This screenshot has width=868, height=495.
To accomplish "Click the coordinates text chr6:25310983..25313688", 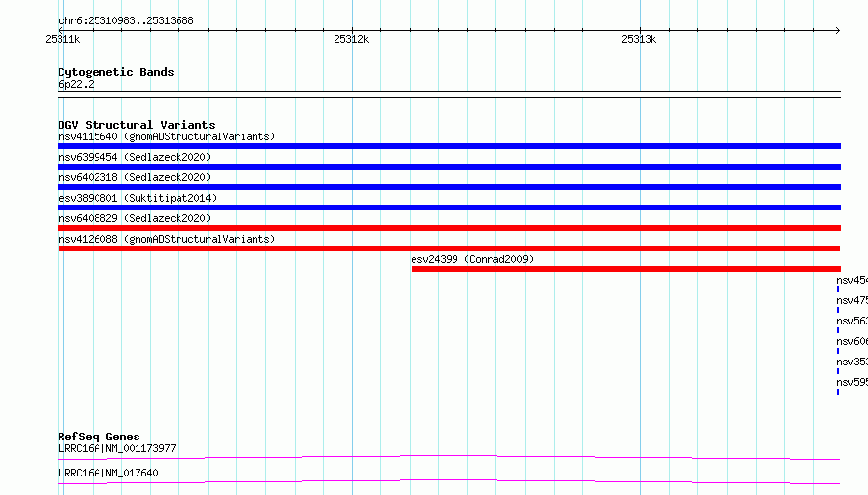I will tap(126, 21).
